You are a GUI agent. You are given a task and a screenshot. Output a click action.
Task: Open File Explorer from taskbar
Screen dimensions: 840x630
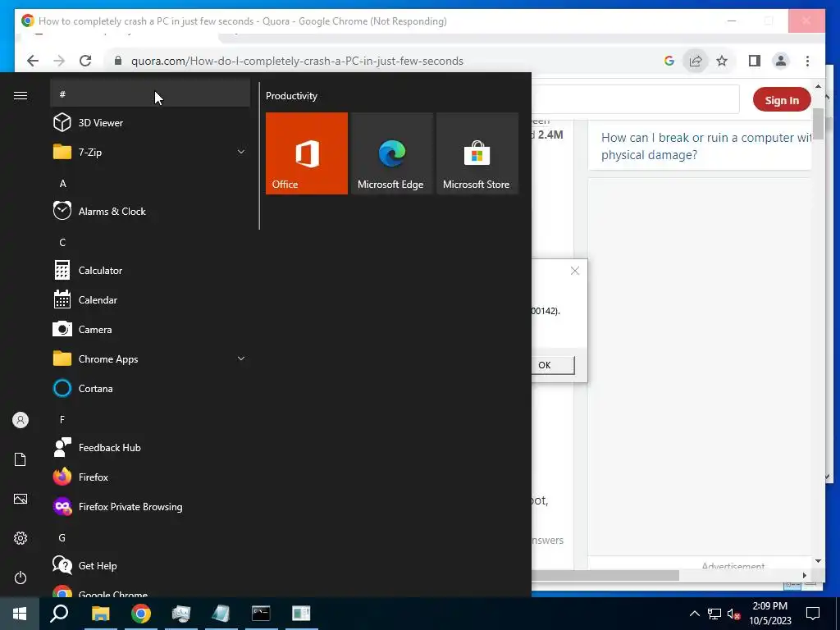pyautogui.click(x=100, y=614)
